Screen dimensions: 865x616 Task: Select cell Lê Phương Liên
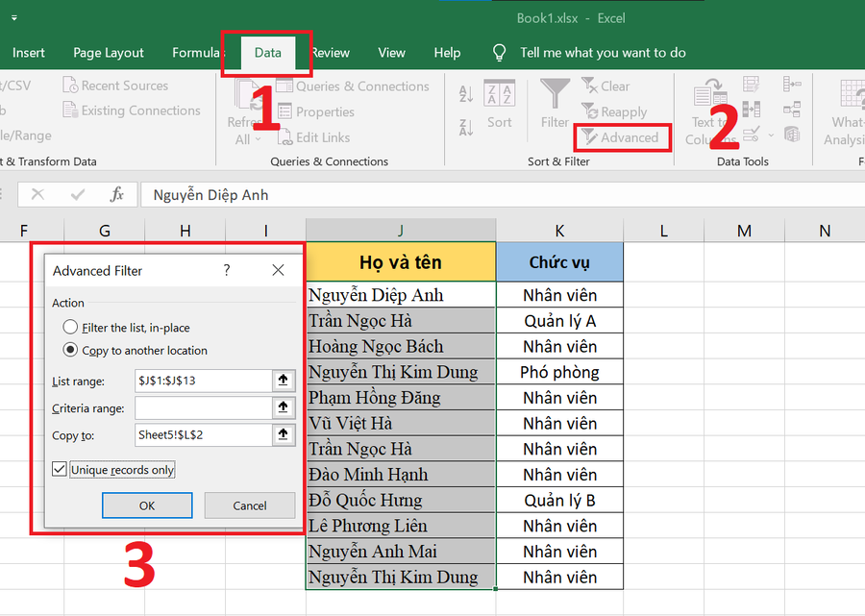pyautogui.click(x=401, y=526)
